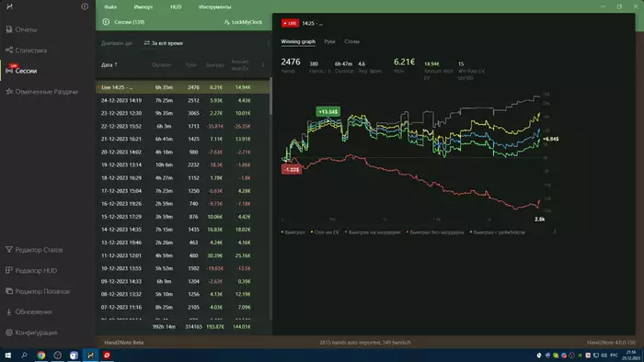Select session 16-12-2023 19:26
This screenshot has height=362, width=644.
coord(183,204)
